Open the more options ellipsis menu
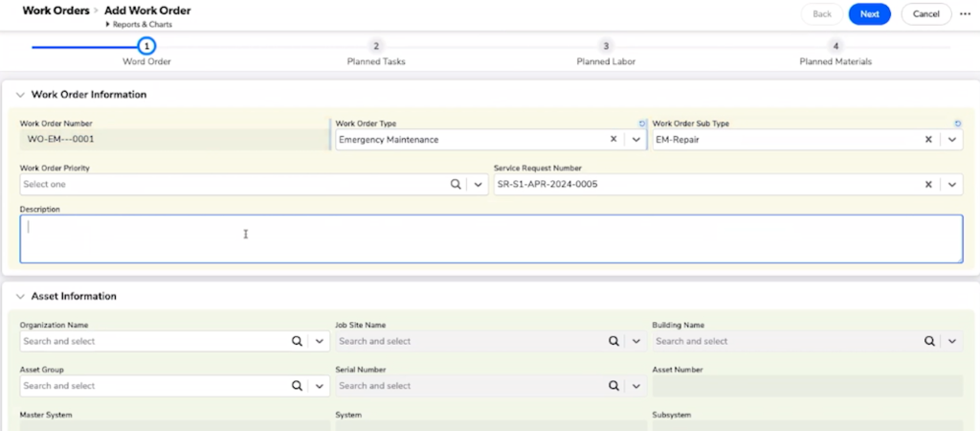Viewport: 980px width, 431px height. [x=965, y=13]
